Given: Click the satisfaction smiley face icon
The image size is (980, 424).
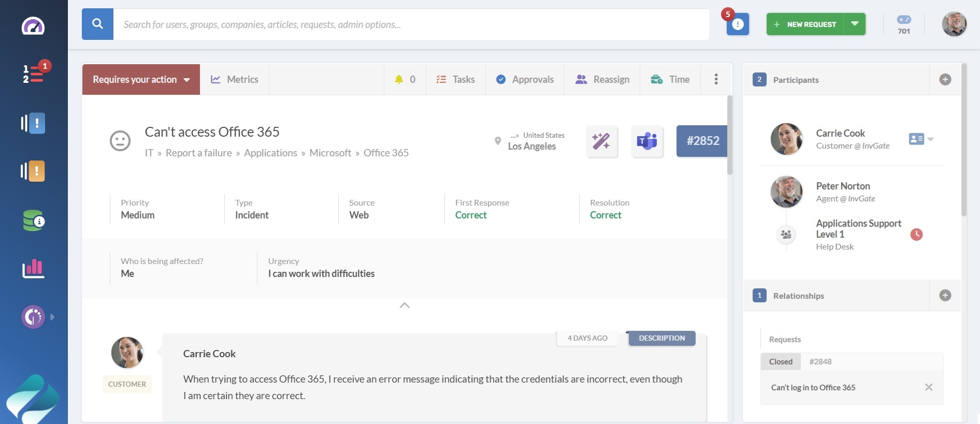Looking at the screenshot, I should pos(120,141).
